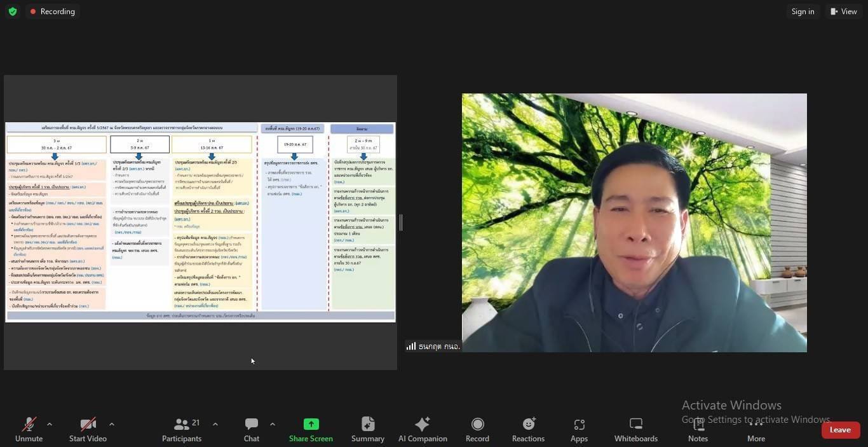Screen dimensions: 868x447
Task: Open the View layout menu
Action: [x=843, y=11]
